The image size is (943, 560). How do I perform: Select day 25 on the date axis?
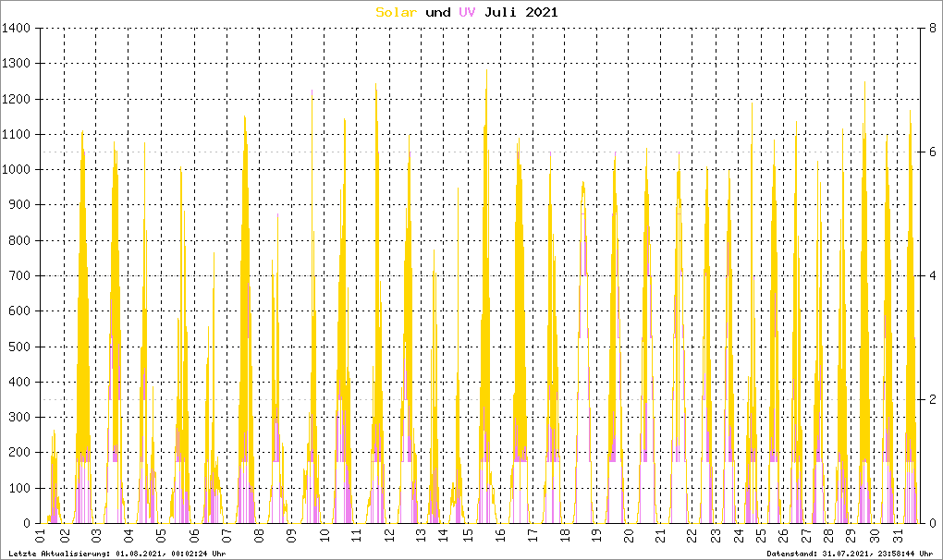point(761,537)
